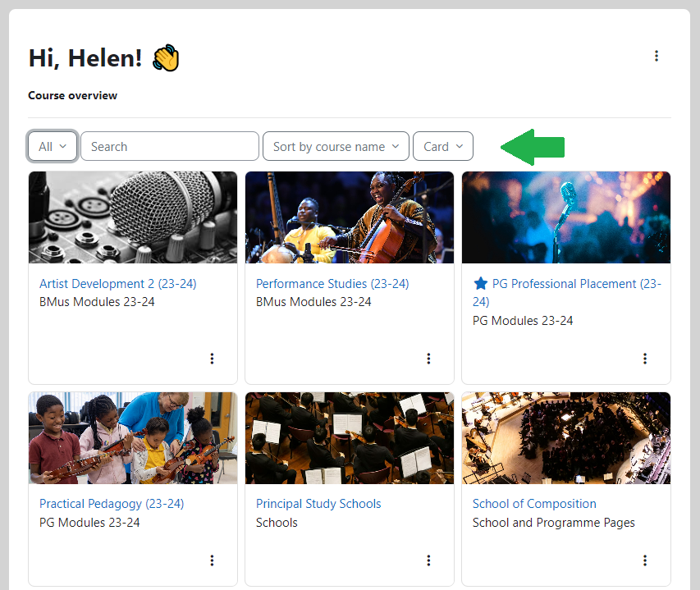Open the dashboard three-dot options menu

(x=656, y=56)
